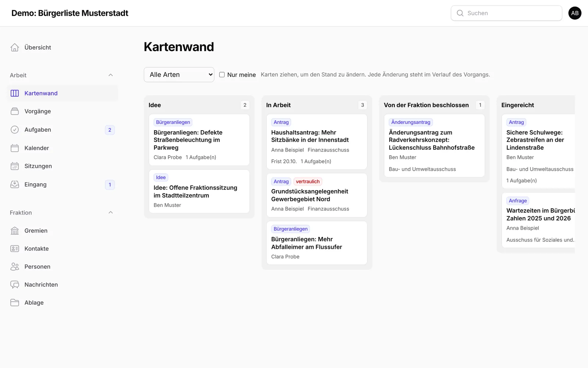Viewport: 588px width, 368px height.
Task: Open the Haushaltsantrag Sitzbänke card
Action: (x=317, y=142)
